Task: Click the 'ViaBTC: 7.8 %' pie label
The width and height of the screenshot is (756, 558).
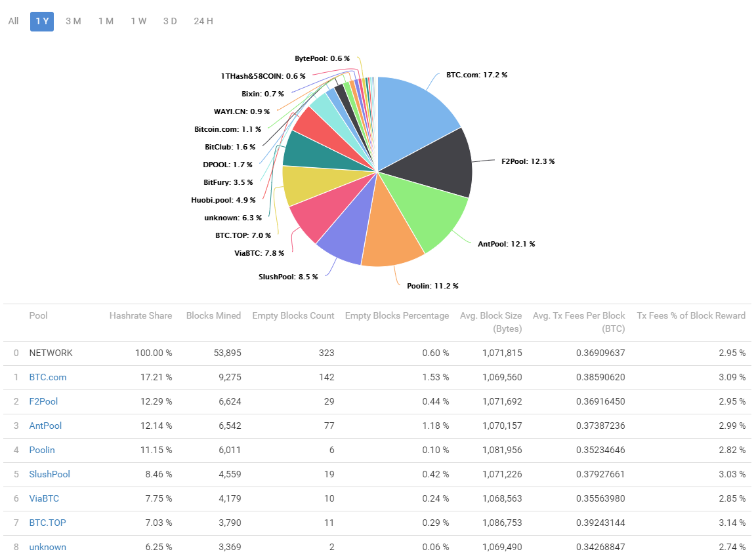Action: pos(259,253)
